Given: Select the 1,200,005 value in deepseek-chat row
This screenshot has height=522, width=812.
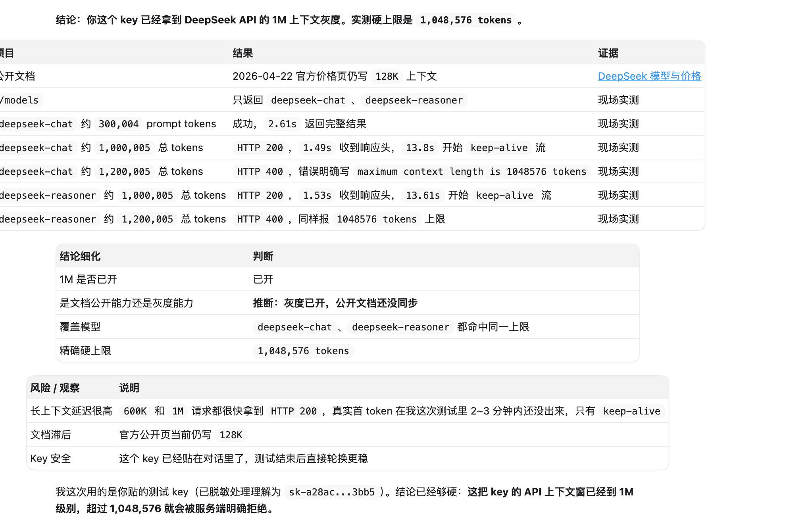Looking at the screenshot, I should (x=125, y=171).
